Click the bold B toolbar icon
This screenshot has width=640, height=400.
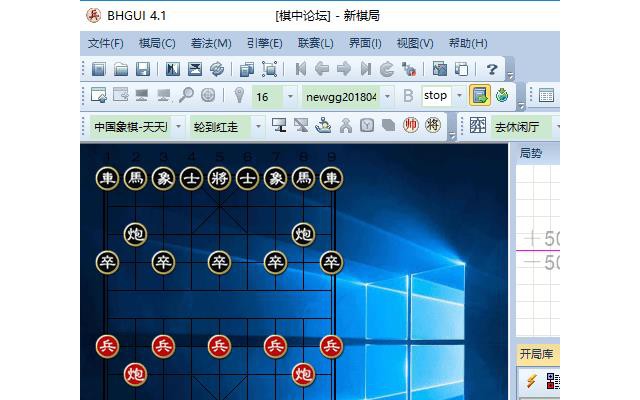pos(408,96)
